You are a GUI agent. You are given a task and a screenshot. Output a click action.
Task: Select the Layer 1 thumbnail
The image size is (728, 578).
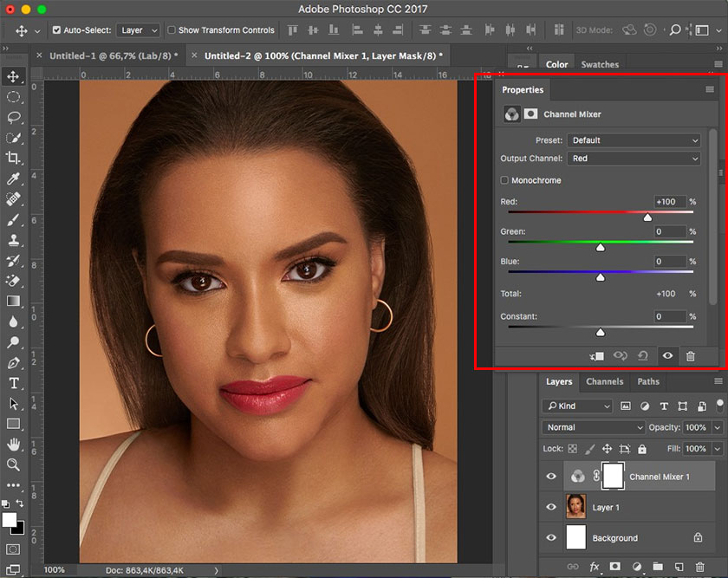576,507
